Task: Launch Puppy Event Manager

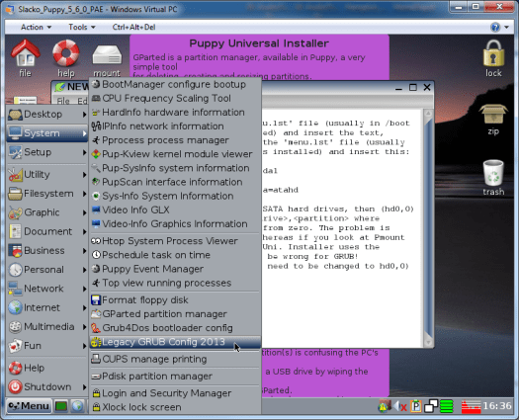Action: 175,269
